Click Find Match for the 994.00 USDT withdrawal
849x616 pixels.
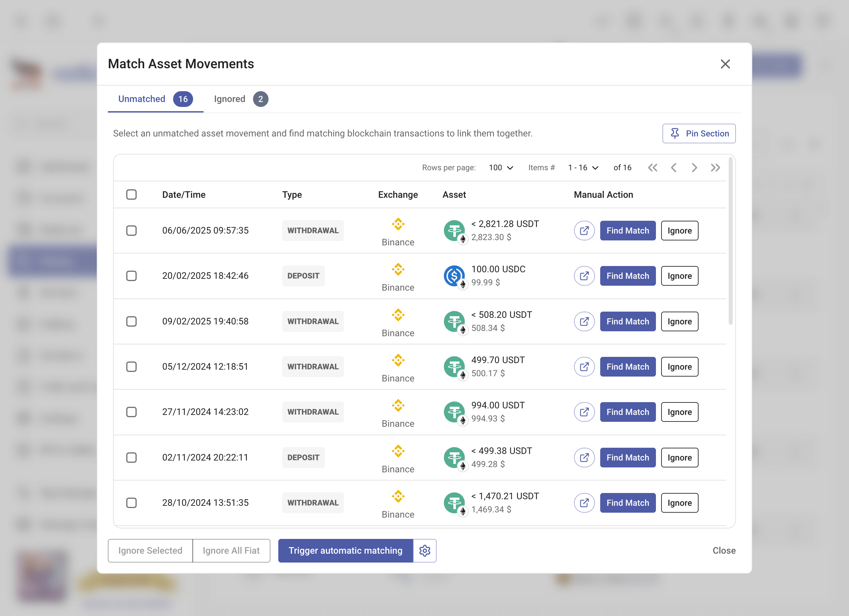coord(627,412)
